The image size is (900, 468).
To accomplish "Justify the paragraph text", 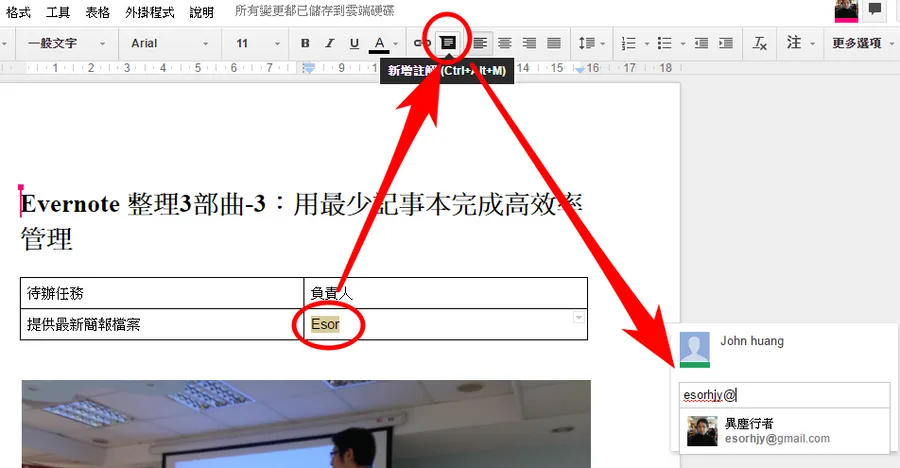I will pos(553,44).
